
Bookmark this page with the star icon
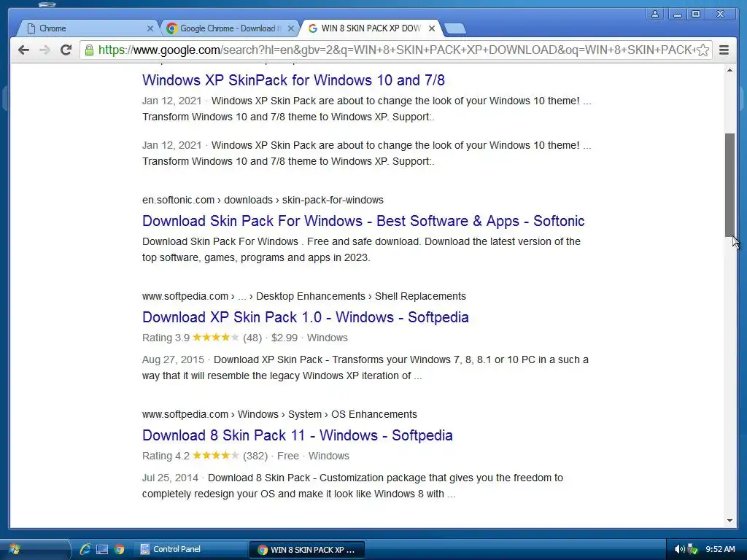pyautogui.click(x=703, y=50)
